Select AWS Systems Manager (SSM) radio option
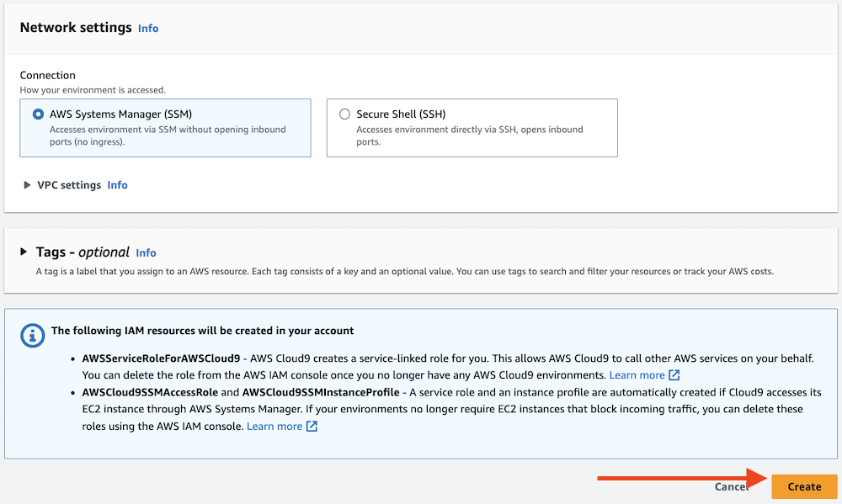842x504 pixels. click(x=38, y=114)
